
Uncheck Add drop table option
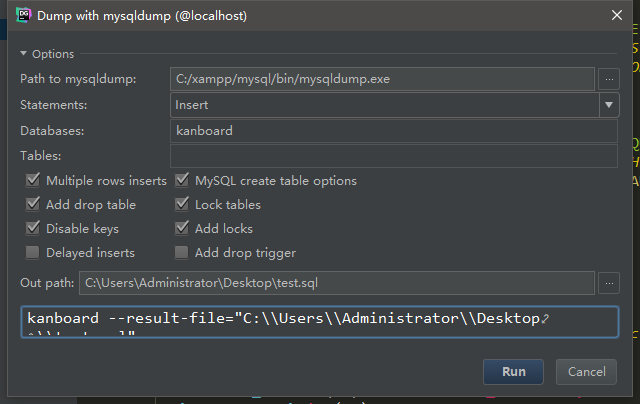coord(33,204)
